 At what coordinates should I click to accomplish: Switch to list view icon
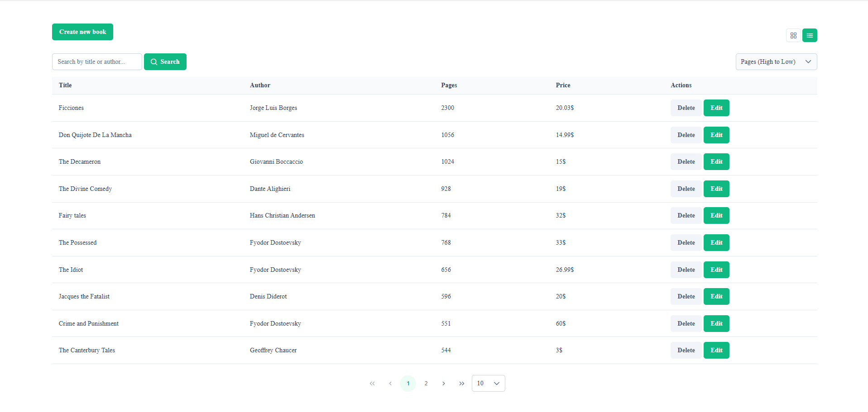coord(810,35)
